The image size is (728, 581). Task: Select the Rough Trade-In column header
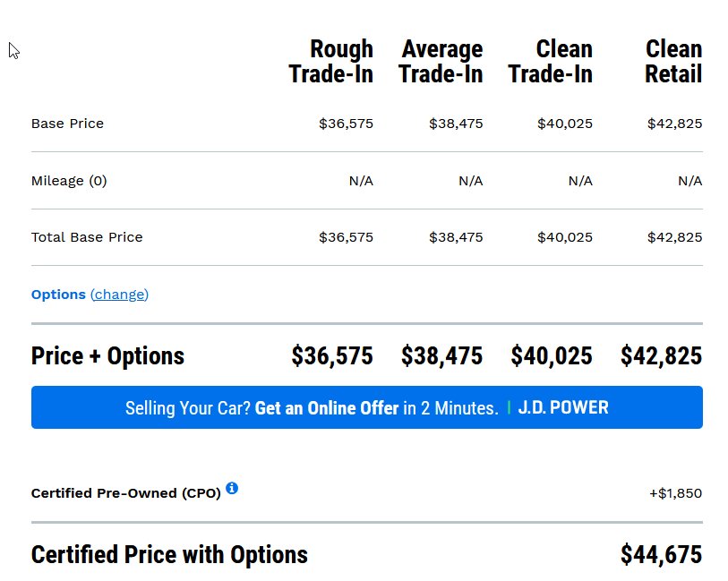(x=330, y=61)
